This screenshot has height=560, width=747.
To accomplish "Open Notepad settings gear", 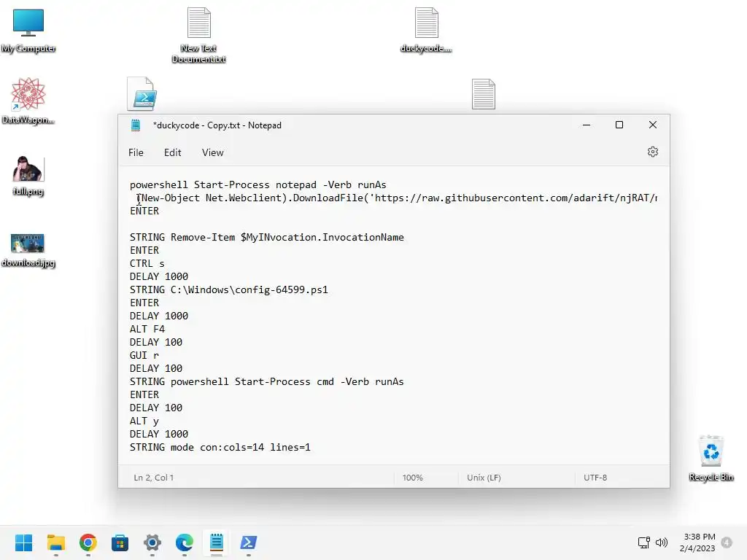I will pyautogui.click(x=653, y=152).
